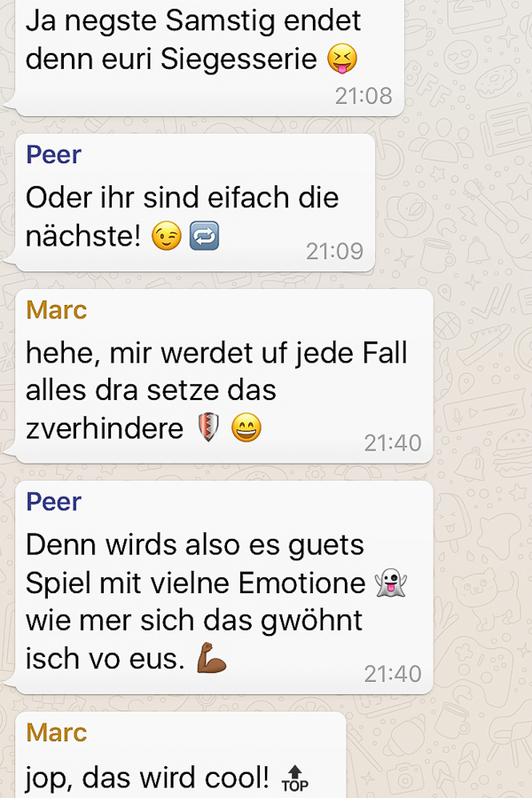Tap the red-white shield emoji
This screenshot has width=532, height=798.
208,426
